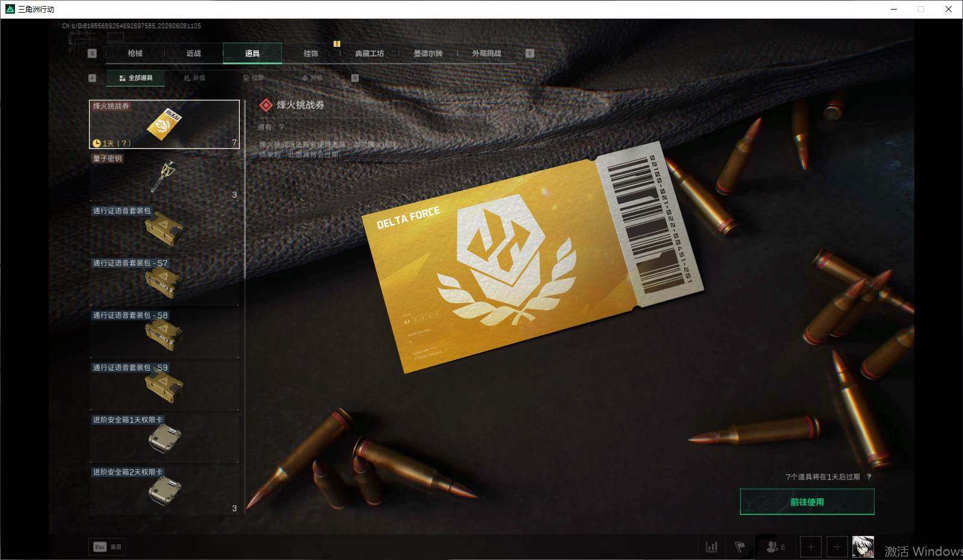This screenshot has width=963, height=560.
Task: Choose the 通行证语音套装包 - S7 crate
Action: tap(164, 281)
